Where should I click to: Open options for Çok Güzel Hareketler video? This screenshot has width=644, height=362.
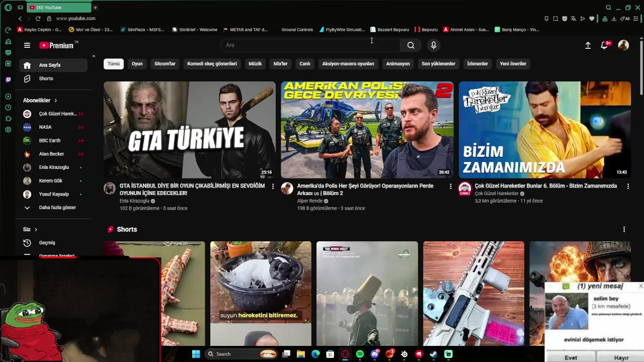coord(628,187)
